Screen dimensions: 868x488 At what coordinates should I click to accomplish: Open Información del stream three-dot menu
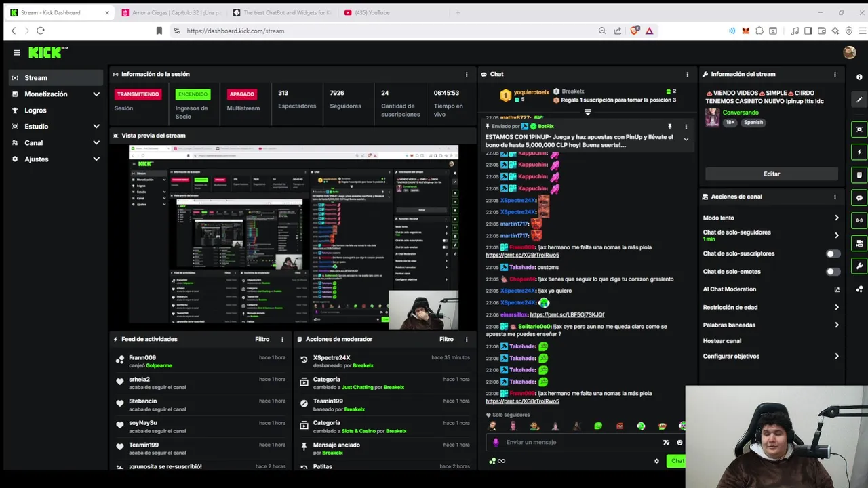[835, 75]
